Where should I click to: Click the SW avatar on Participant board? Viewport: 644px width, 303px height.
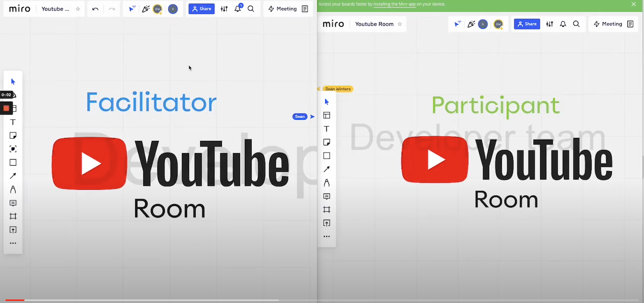tap(498, 24)
